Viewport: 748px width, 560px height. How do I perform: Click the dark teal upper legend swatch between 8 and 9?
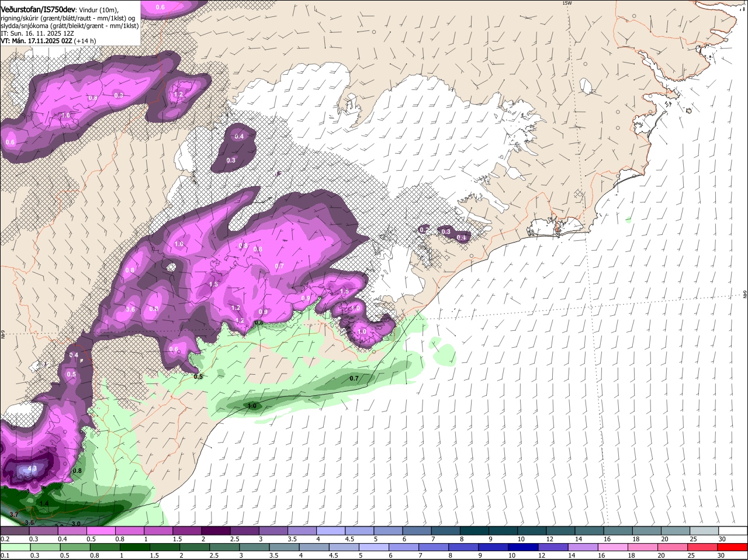[475, 531]
